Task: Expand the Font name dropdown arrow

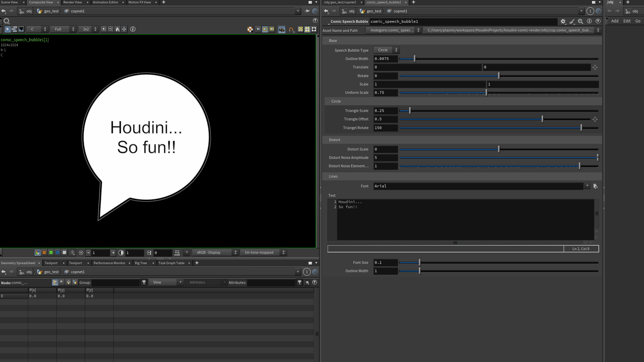Action: click(x=587, y=186)
